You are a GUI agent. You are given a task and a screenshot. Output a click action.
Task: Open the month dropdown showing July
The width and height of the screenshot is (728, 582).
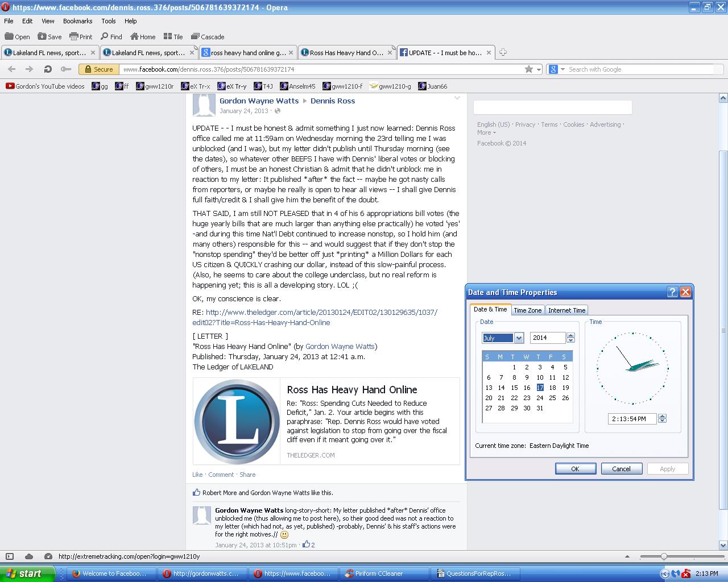tap(519, 338)
